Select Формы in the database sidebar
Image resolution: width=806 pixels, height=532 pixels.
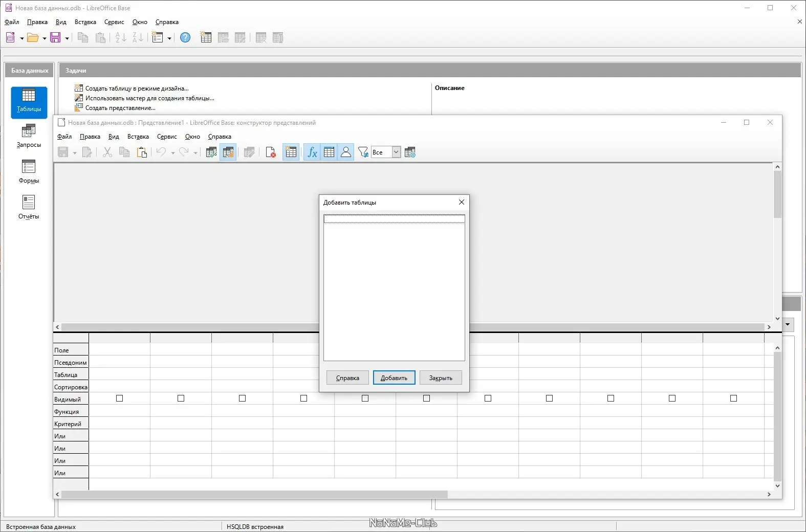pyautogui.click(x=29, y=173)
